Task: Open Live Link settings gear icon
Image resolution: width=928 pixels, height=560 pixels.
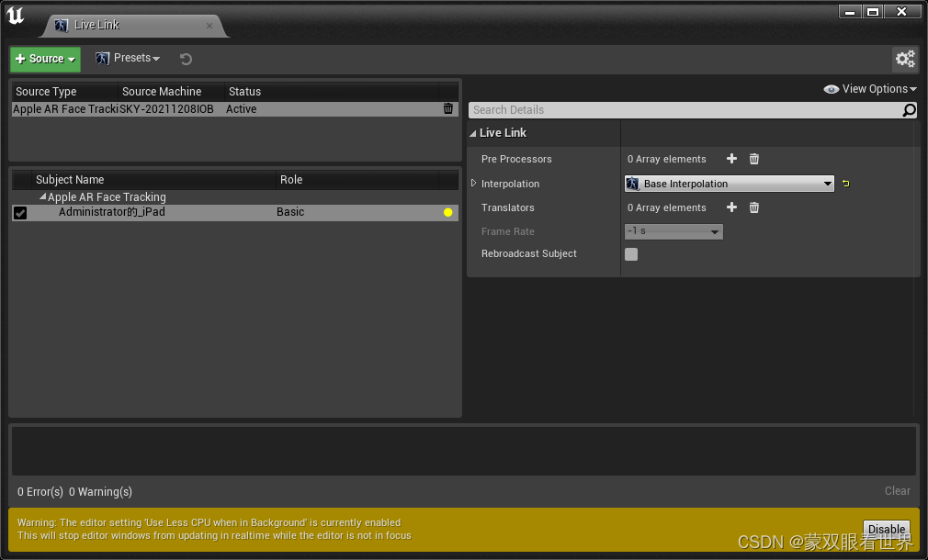Action: [x=905, y=59]
